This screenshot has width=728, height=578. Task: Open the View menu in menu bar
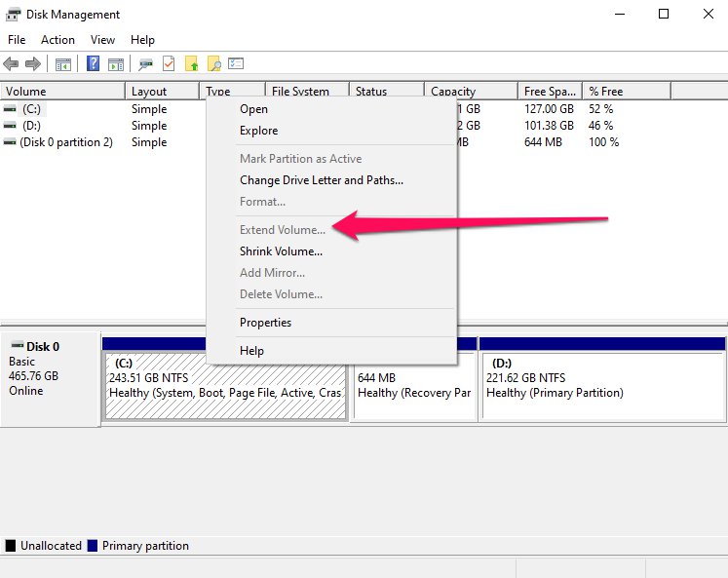[102, 40]
